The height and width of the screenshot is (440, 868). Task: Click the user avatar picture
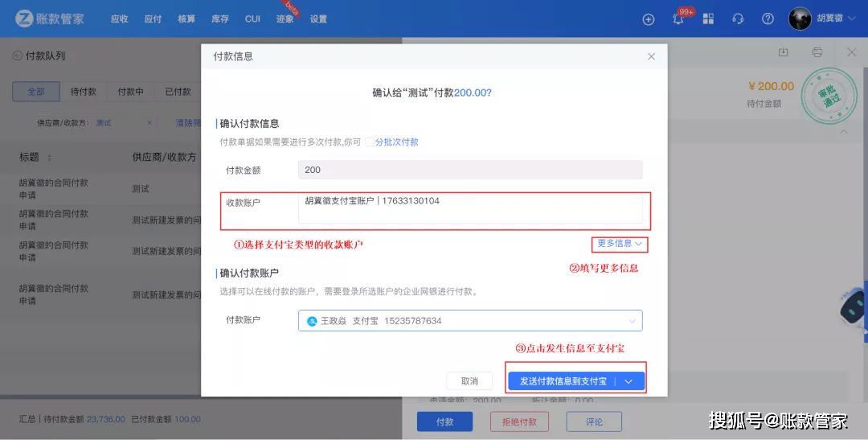(x=800, y=19)
